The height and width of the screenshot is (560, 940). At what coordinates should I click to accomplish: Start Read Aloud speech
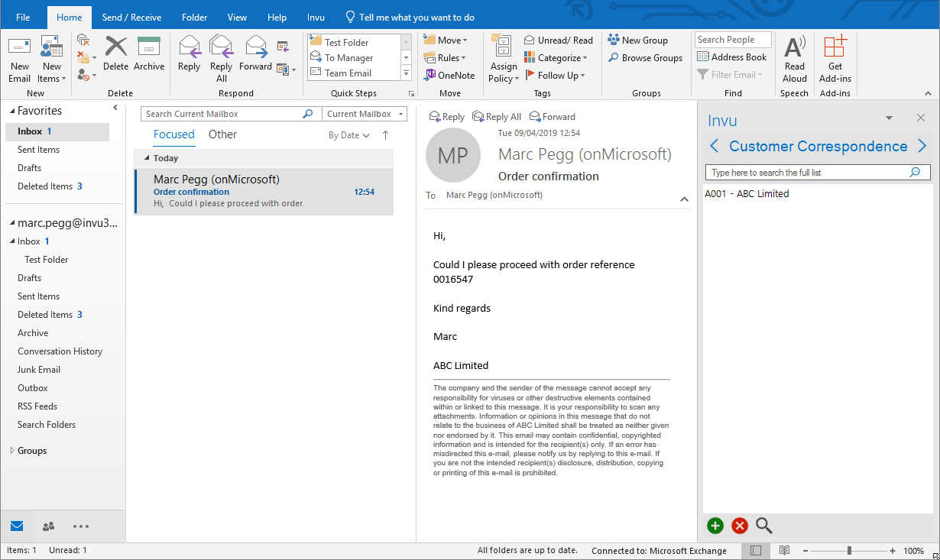click(x=795, y=60)
